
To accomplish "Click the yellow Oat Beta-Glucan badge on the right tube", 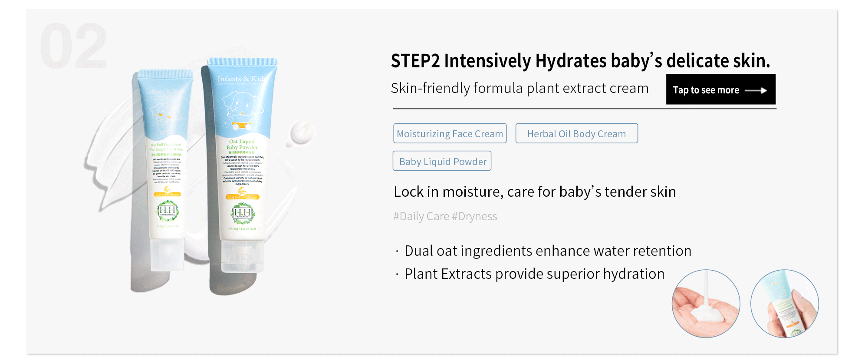I will click(x=242, y=197).
